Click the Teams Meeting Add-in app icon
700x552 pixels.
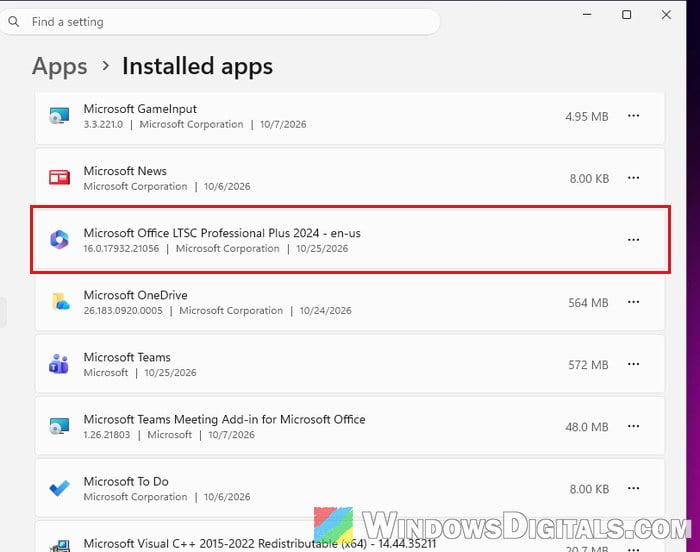click(x=59, y=426)
